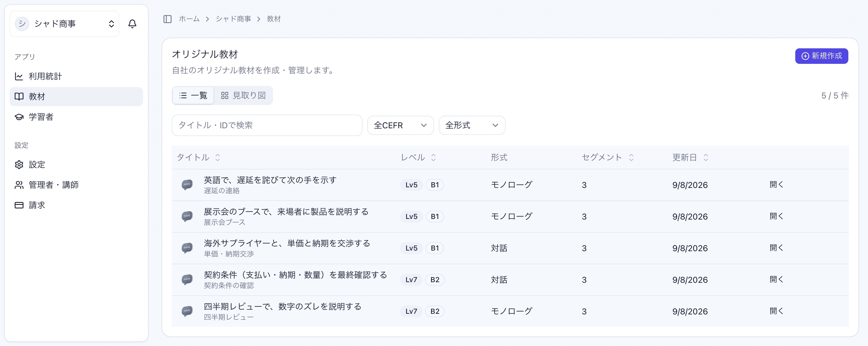The image size is (868, 346).
Task: Sort table by レベル column arrows
Action: tap(433, 157)
